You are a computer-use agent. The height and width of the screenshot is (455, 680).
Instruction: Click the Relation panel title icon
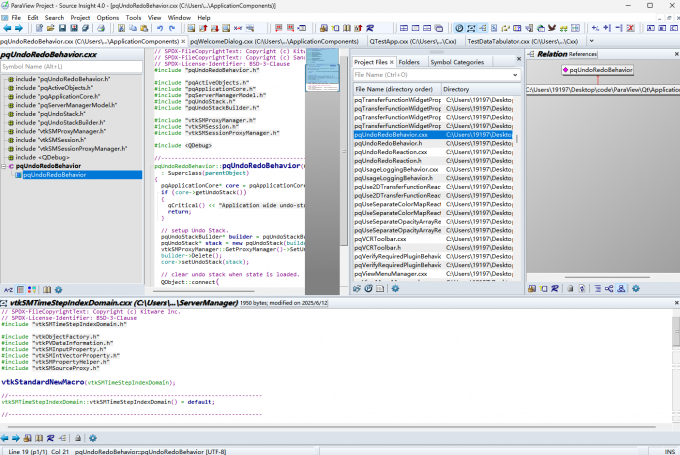pos(530,54)
